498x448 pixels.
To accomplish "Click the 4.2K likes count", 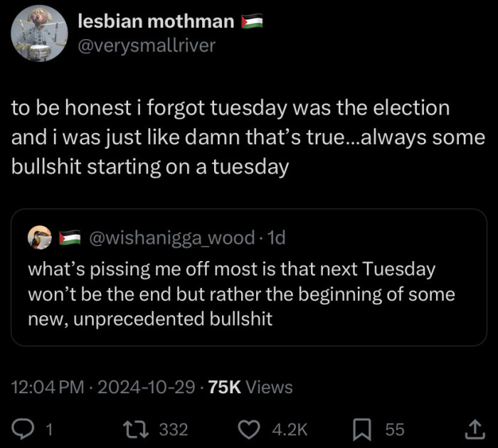I will click(290, 429).
